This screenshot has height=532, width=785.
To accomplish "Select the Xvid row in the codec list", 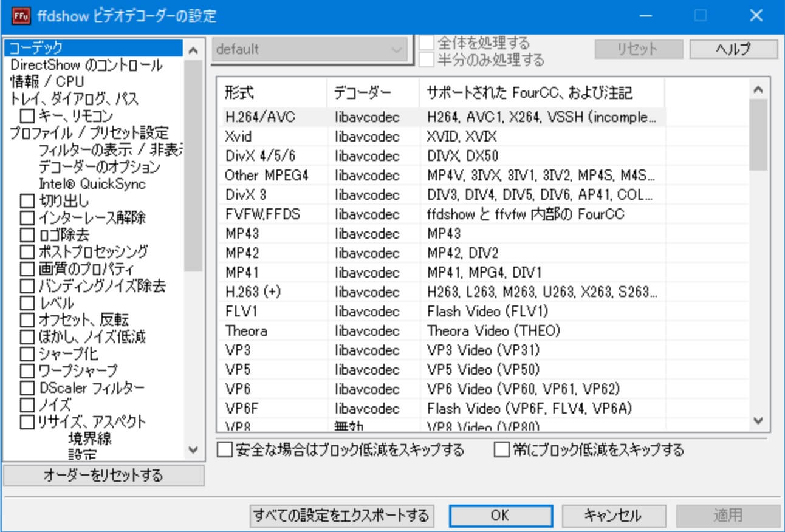I will coord(441,137).
